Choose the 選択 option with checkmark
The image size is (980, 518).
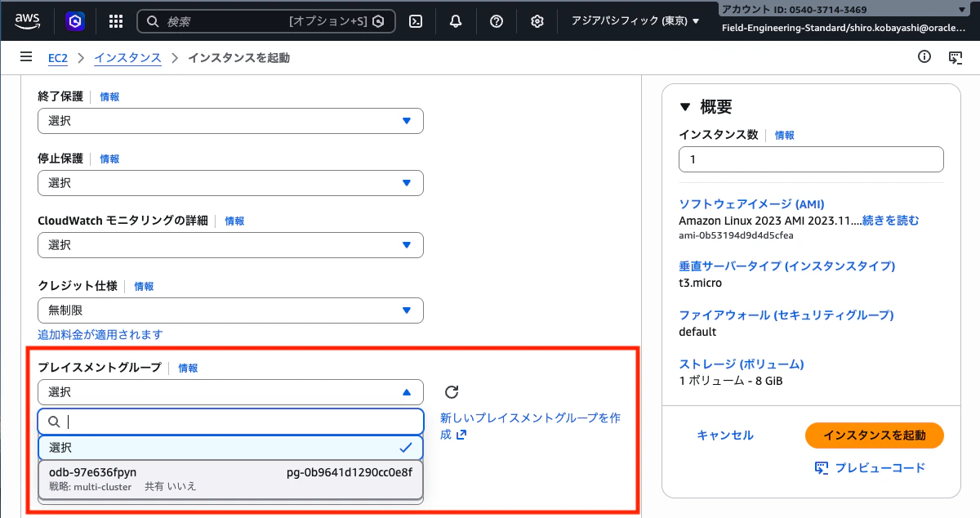230,448
